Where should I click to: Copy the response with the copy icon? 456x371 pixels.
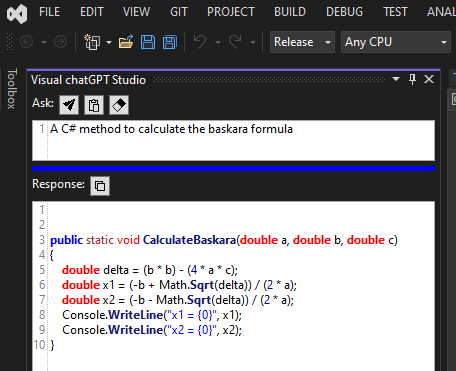100,186
